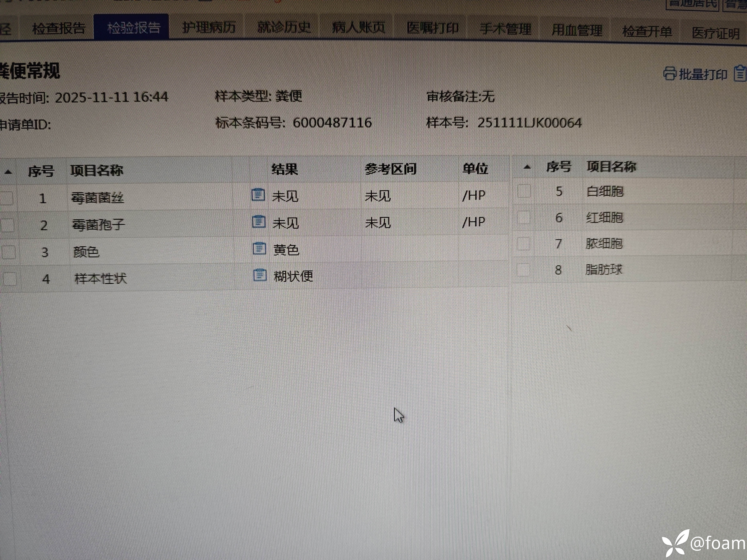Tick the checkbox for row 3 颜色
Viewport: 747px width, 560px height.
coord(8,252)
